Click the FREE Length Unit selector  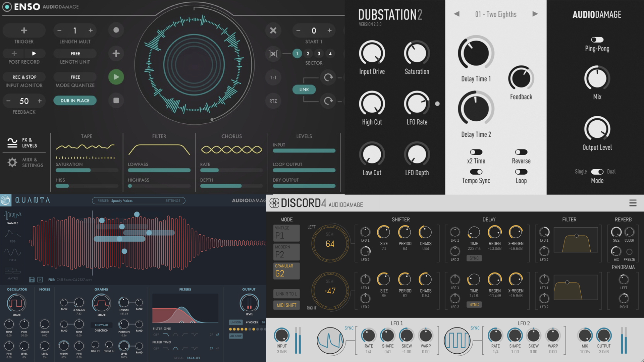pos(75,54)
